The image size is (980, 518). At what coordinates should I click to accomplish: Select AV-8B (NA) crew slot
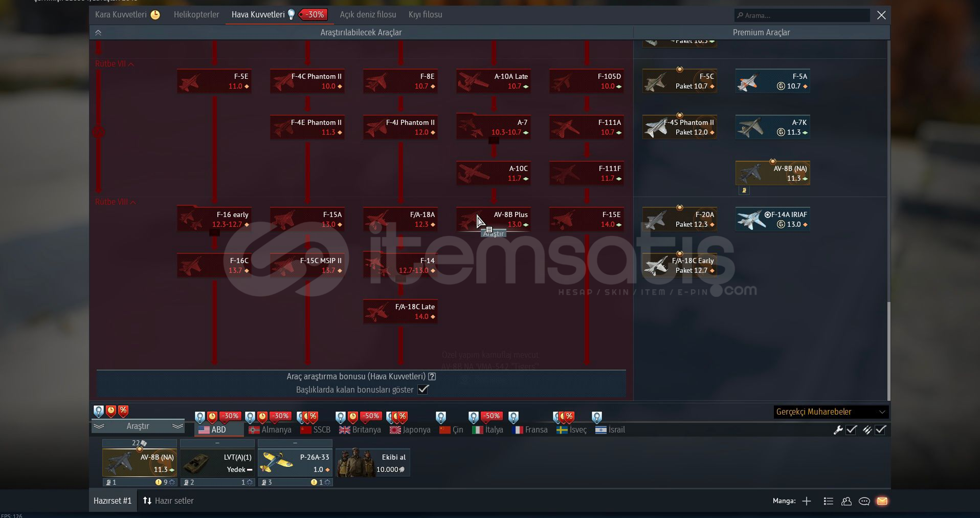(x=140, y=463)
